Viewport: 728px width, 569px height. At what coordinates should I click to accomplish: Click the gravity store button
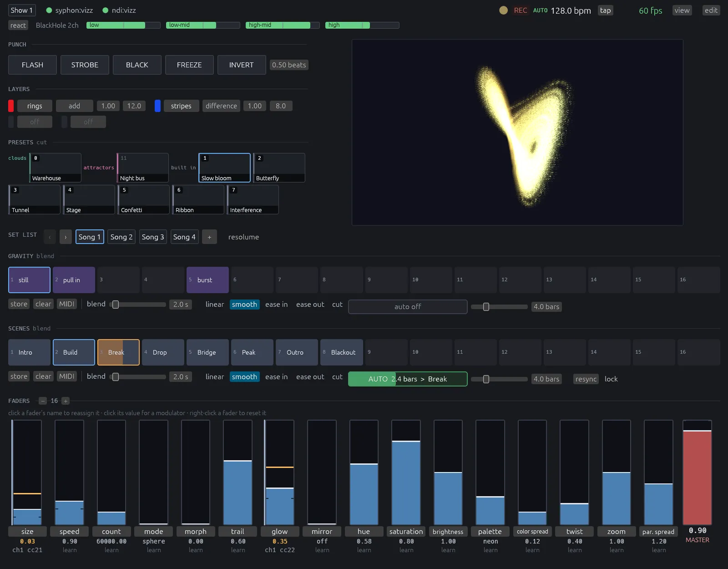(19, 304)
